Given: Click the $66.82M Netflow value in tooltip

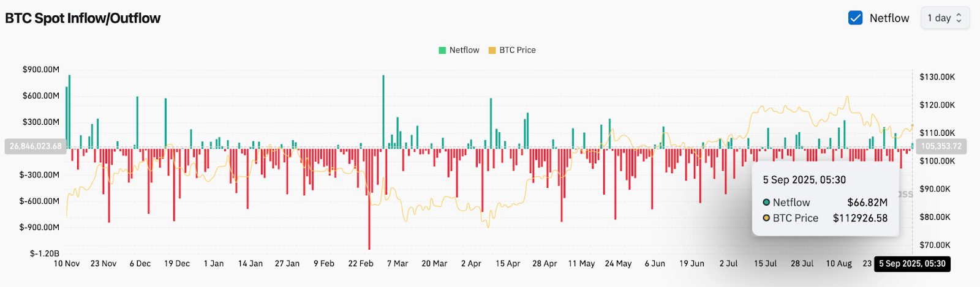Looking at the screenshot, I should [867, 203].
